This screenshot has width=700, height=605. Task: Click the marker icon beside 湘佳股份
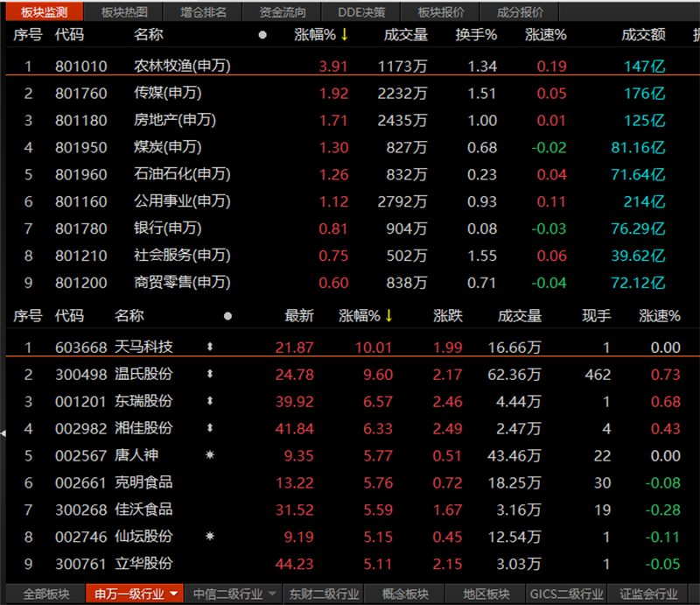tap(209, 429)
